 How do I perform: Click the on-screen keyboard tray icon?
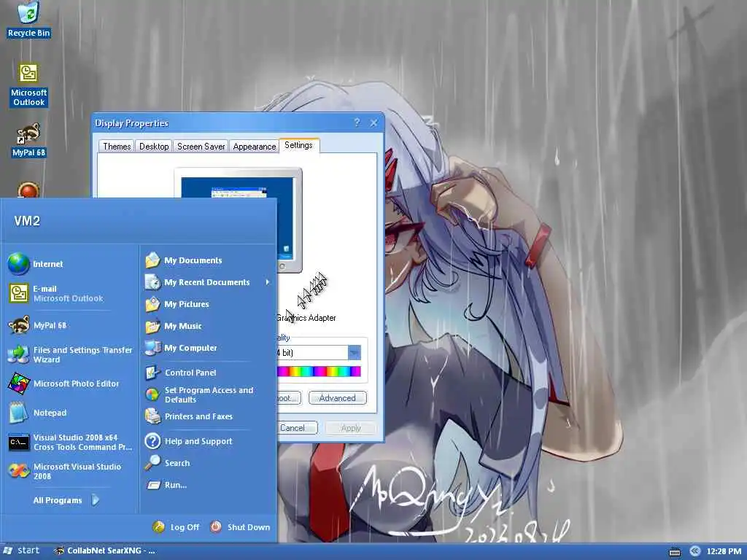(x=675, y=551)
